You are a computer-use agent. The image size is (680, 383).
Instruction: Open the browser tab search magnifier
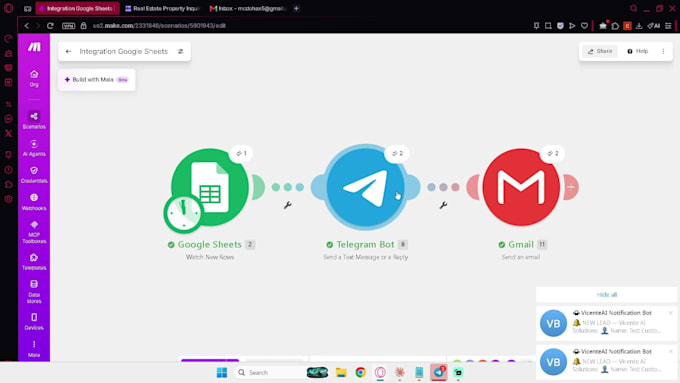633,8
